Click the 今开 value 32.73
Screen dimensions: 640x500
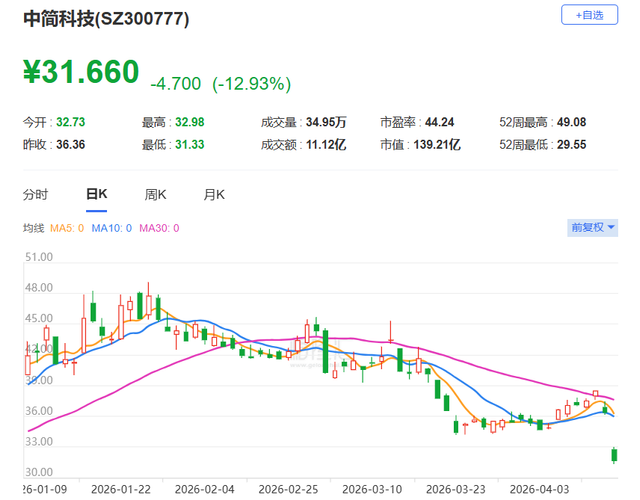(71, 122)
